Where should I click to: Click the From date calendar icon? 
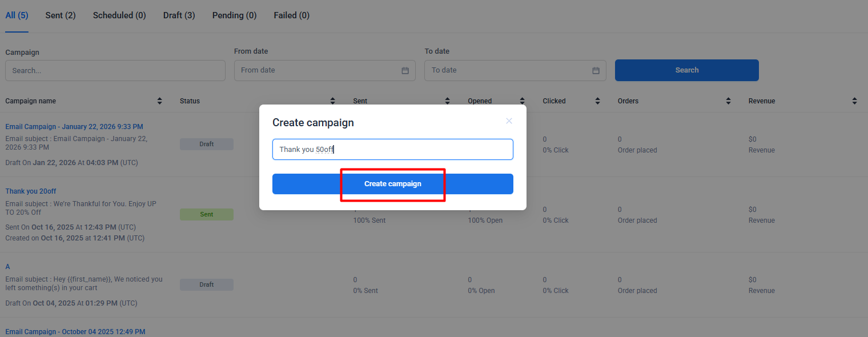(x=405, y=70)
